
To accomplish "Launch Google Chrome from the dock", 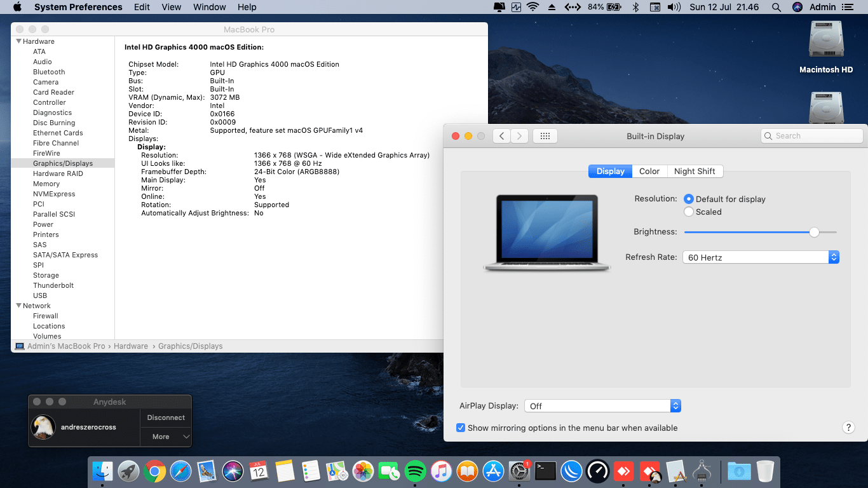I will click(x=154, y=471).
